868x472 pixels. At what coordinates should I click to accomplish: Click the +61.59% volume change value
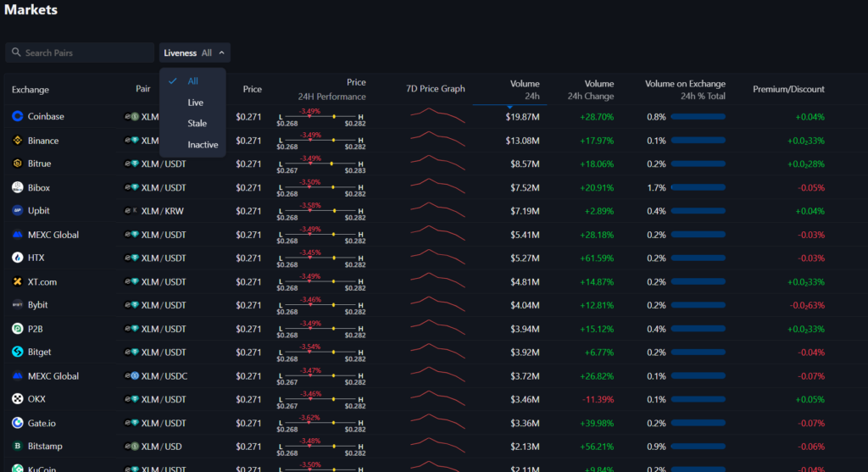(x=597, y=258)
